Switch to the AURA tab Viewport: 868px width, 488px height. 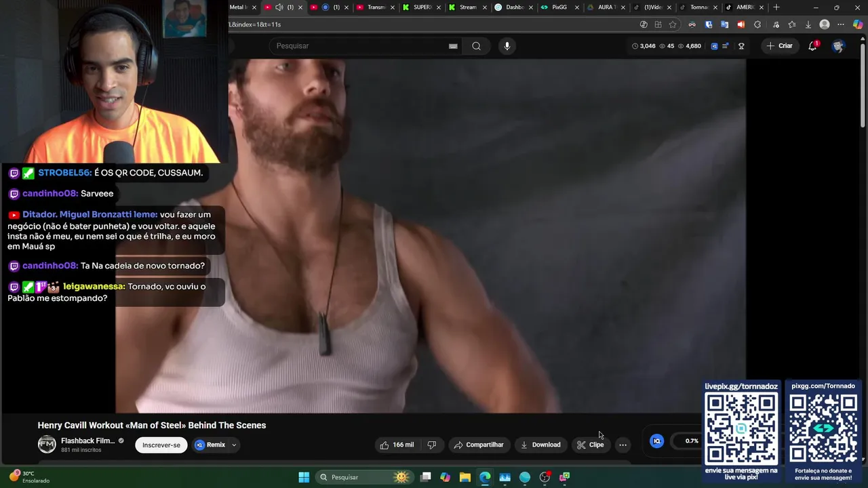coord(606,7)
